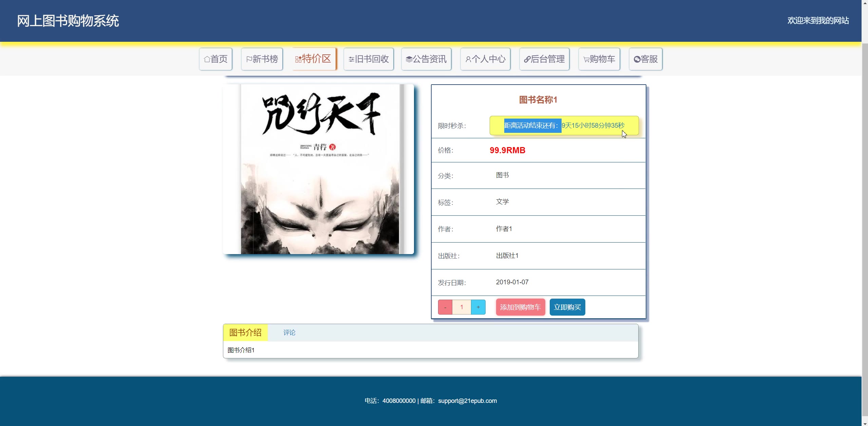Click the 限时秒杀 label
This screenshot has width=868, height=426.
[x=452, y=126]
